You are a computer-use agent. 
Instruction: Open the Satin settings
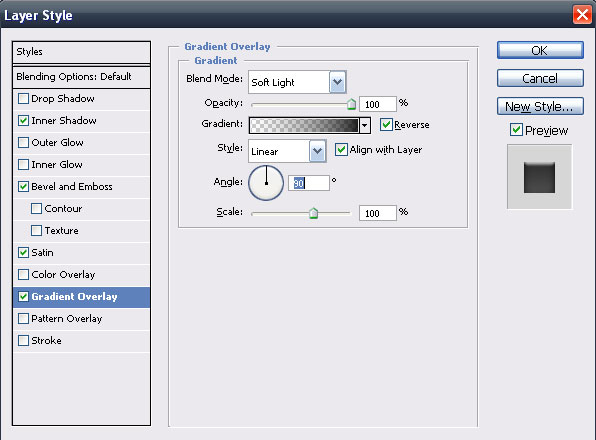coord(42,253)
